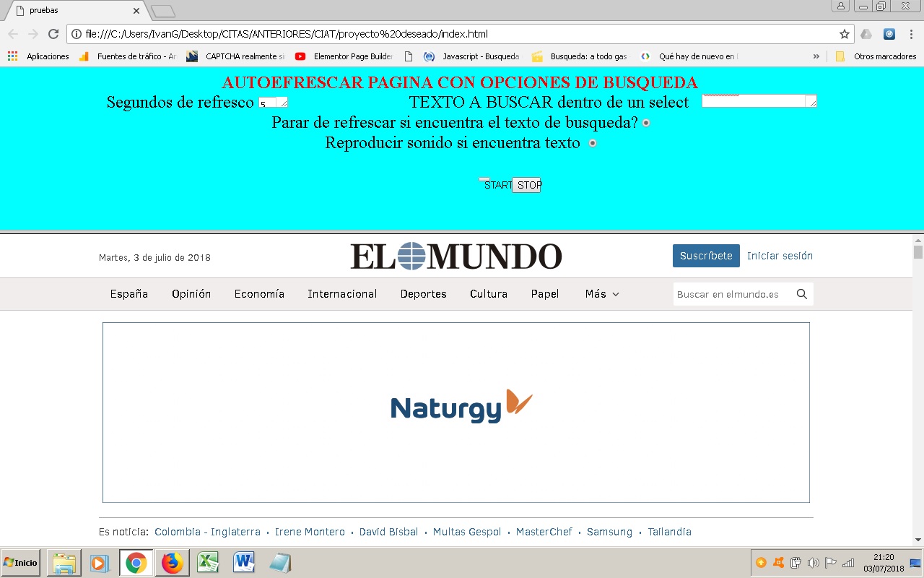Open Word from the taskbar
Viewport: 924px width, 578px height.
(244, 563)
